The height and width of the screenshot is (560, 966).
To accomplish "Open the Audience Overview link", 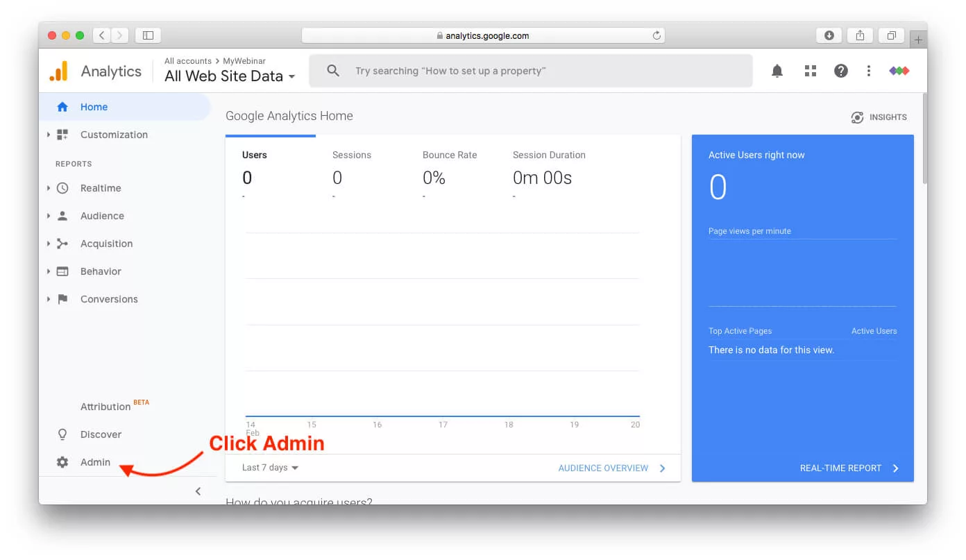I will click(x=604, y=468).
